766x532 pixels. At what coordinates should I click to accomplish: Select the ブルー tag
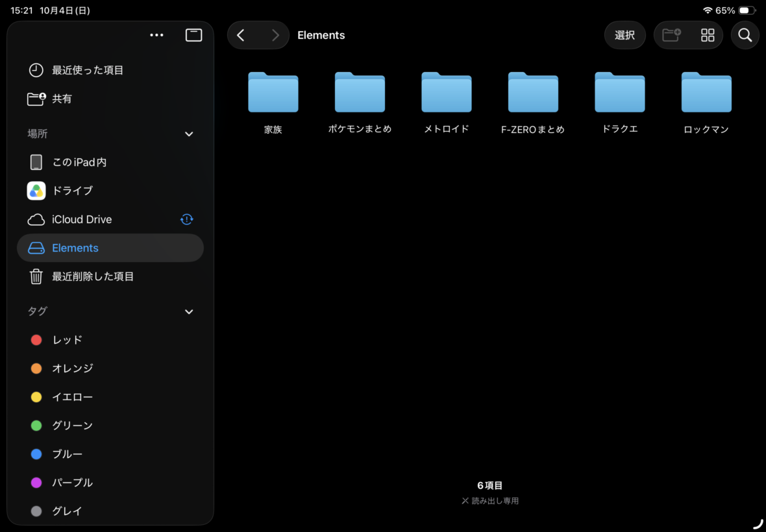(x=110, y=454)
